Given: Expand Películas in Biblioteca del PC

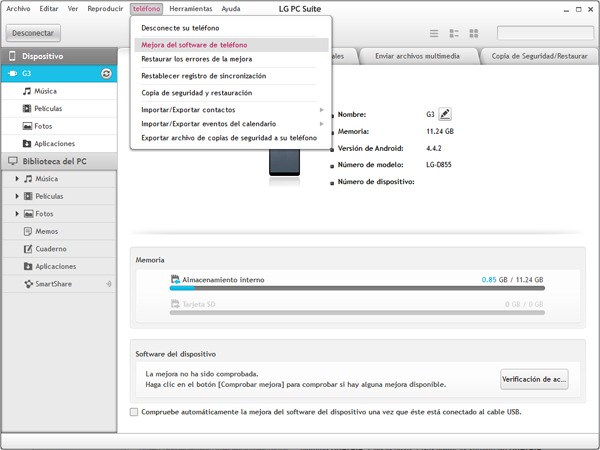Looking at the screenshot, I should click(x=17, y=196).
